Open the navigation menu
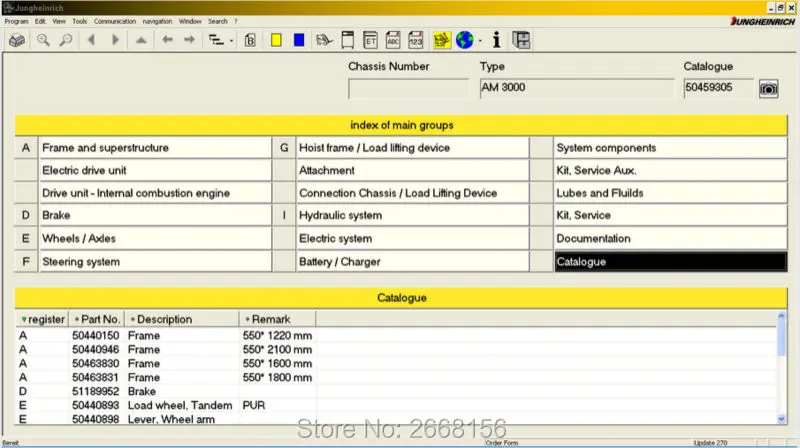Screen dimensions: 800x448 tap(157, 21)
